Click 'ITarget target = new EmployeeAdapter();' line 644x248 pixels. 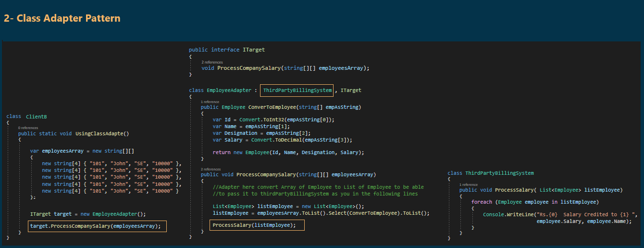point(87,214)
